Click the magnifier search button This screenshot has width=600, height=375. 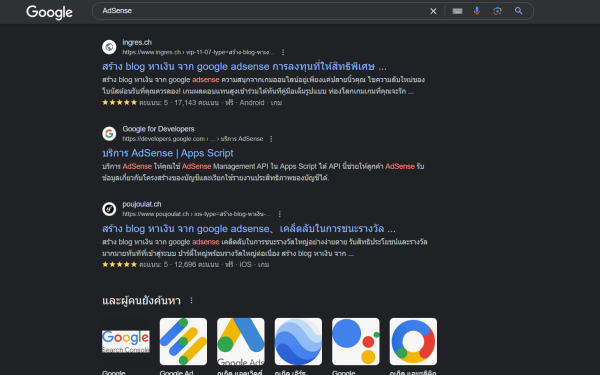(518, 11)
